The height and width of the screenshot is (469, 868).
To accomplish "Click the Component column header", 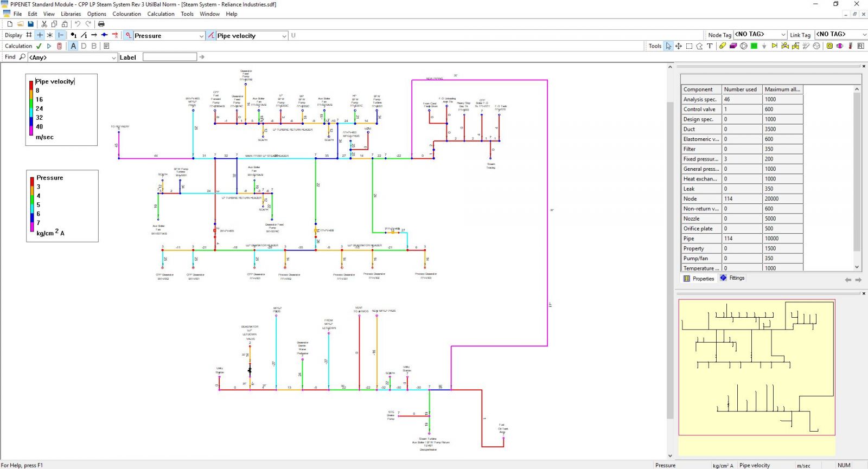I will coord(698,89).
